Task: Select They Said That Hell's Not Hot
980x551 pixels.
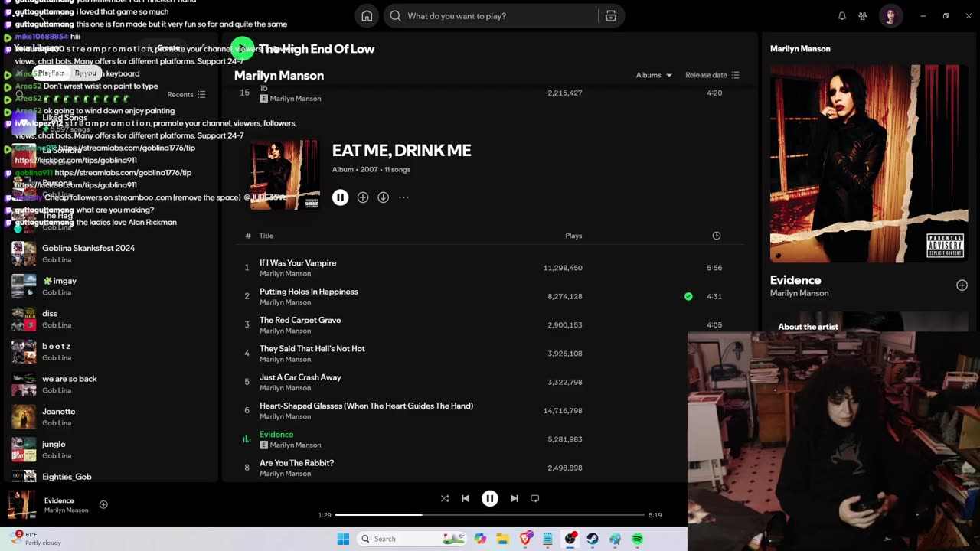Action: pyautogui.click(x=312, y=349)
